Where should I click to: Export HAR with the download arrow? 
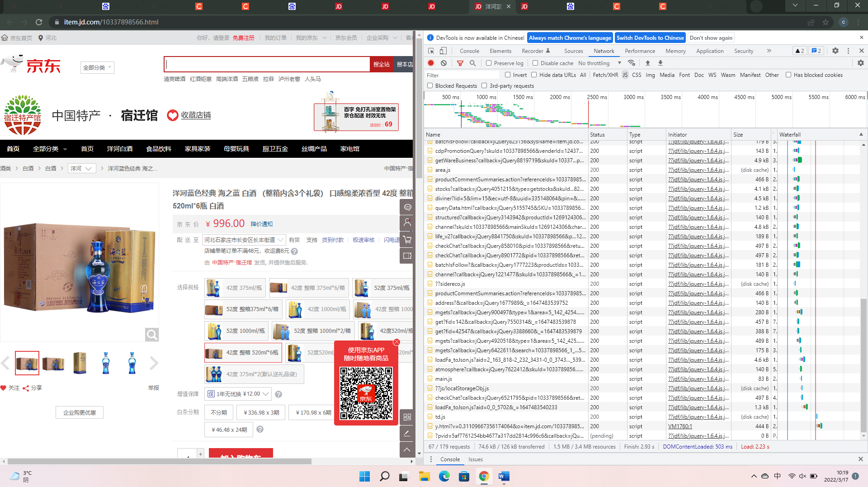660,63
